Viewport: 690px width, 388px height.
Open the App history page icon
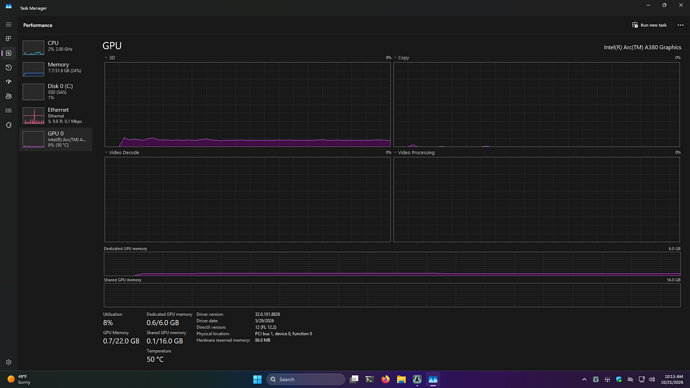pyautogui.click(x=8, y=68)
